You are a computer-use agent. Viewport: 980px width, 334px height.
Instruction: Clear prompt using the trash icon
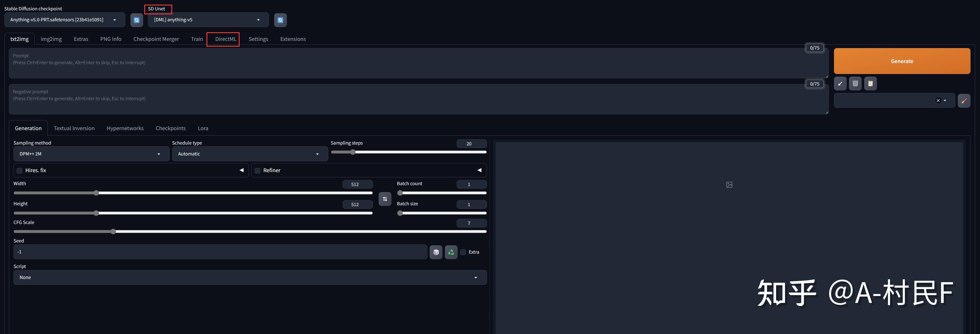(x=855, y=84)
